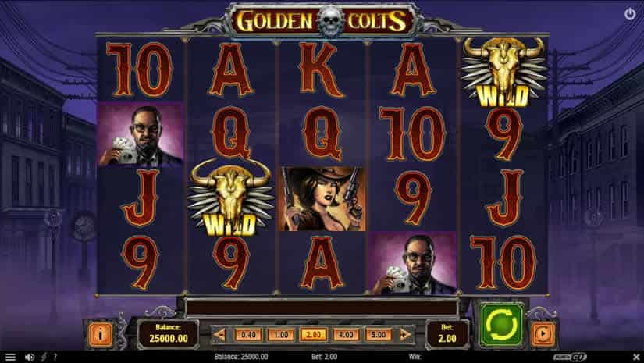This screenshot has height=363, width=644.
Task: Decrease bet with the left arrow
Action: coord(219,334)
